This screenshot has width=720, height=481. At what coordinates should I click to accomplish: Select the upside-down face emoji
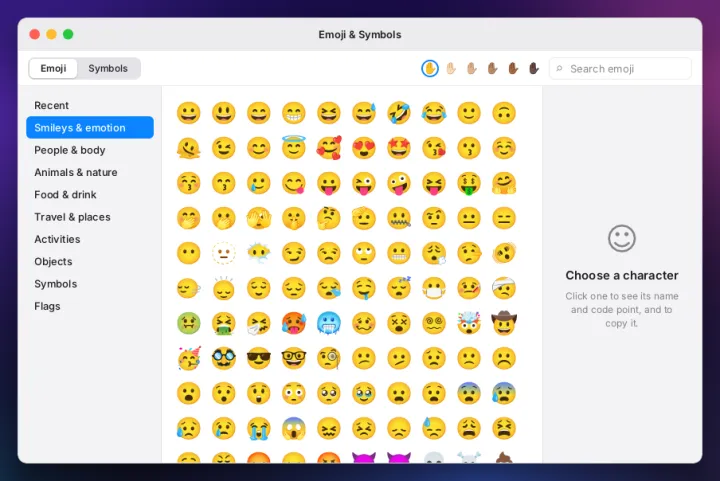(504, 113)
